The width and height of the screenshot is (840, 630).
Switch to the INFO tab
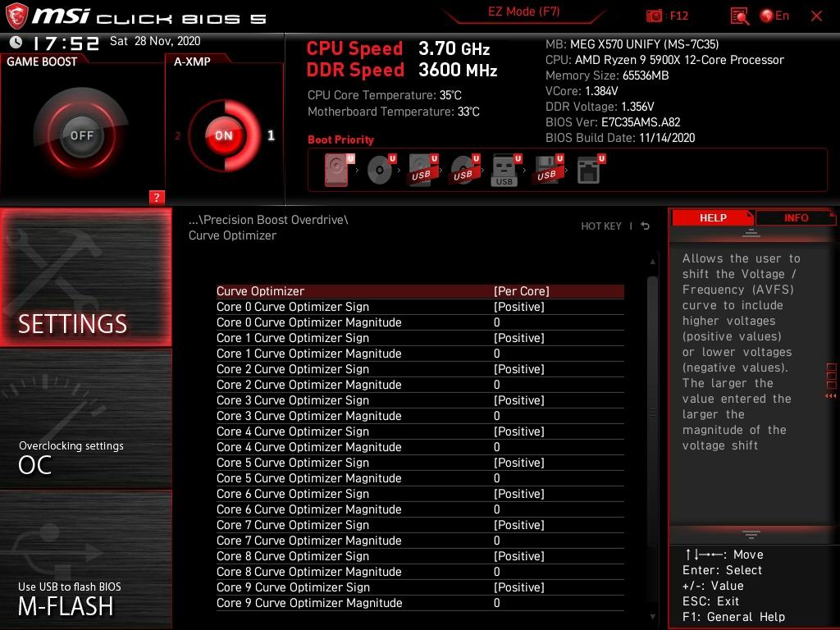796,218
